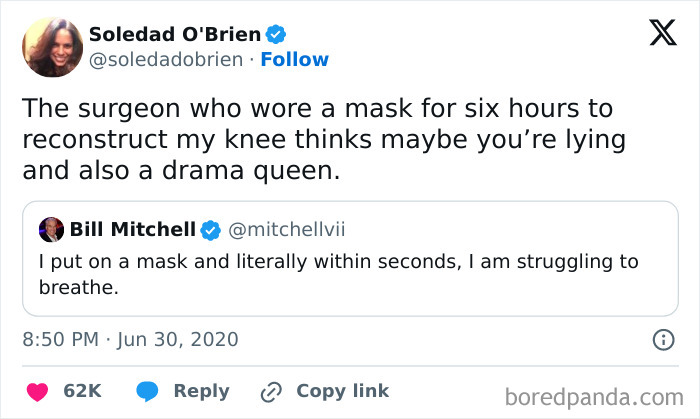Open Soledad O'Brien's profile picture
The height and width of the screenshot is (419, 700).
(x=52, y=47)
